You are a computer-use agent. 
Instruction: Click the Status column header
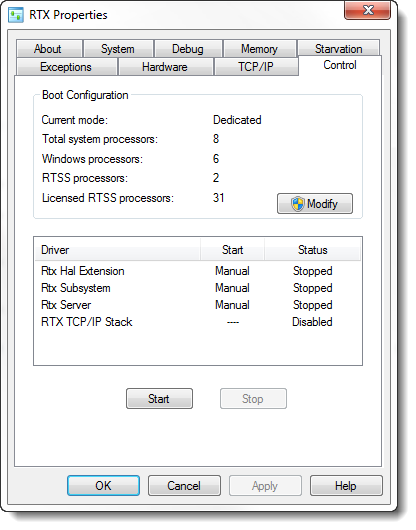click(313, 250)
